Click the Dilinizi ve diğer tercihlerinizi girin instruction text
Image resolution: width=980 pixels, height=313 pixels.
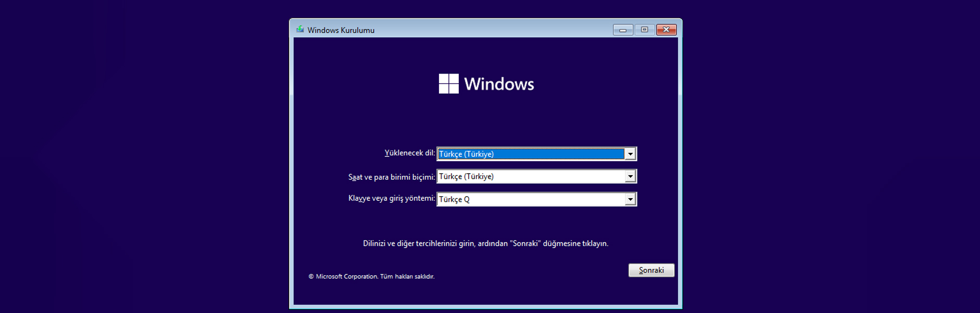coord(486,244)
